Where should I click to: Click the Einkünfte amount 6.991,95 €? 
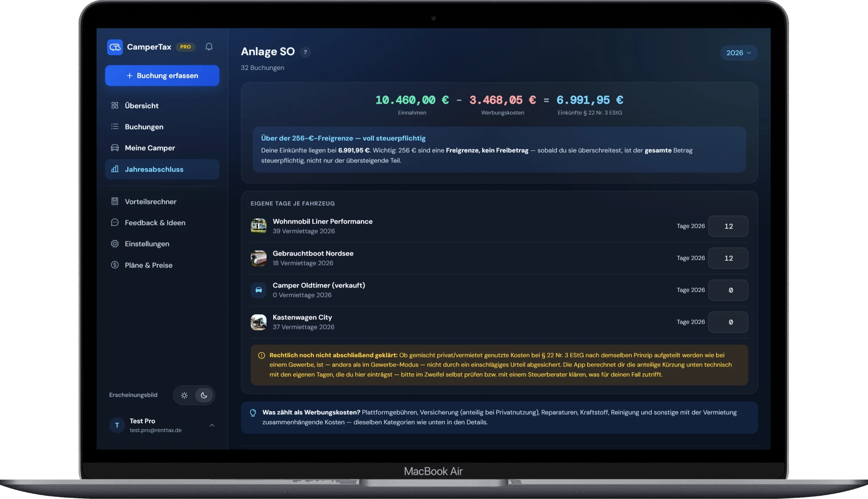point(590,100)
